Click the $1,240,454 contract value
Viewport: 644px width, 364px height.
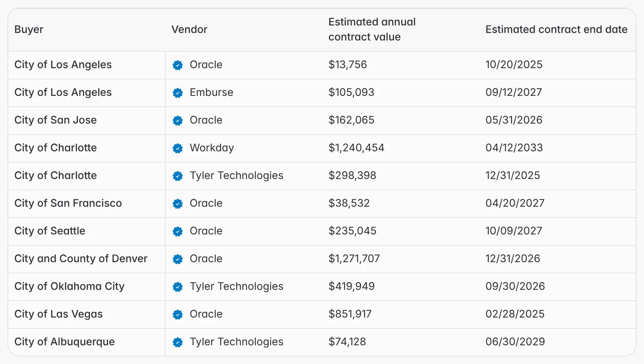[356, 148]
